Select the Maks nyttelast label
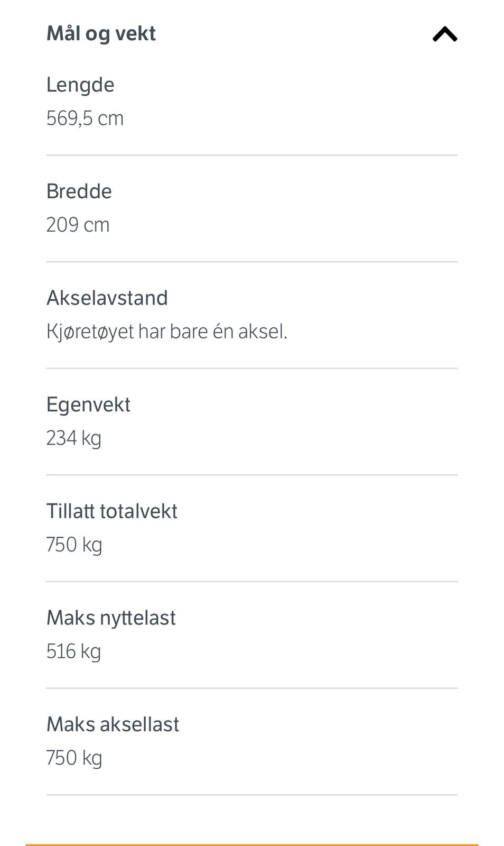 click(x=111, y=618)
